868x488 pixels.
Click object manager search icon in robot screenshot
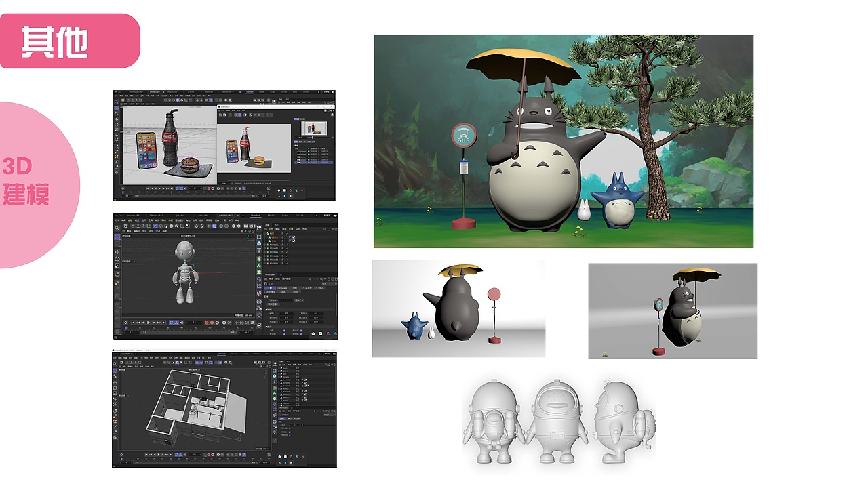(x=325, y=229)
